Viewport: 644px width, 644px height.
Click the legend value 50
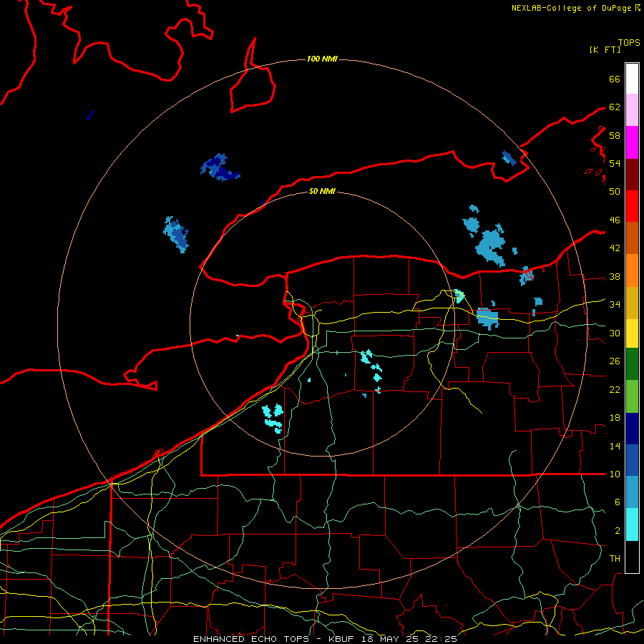click(615, 192)
